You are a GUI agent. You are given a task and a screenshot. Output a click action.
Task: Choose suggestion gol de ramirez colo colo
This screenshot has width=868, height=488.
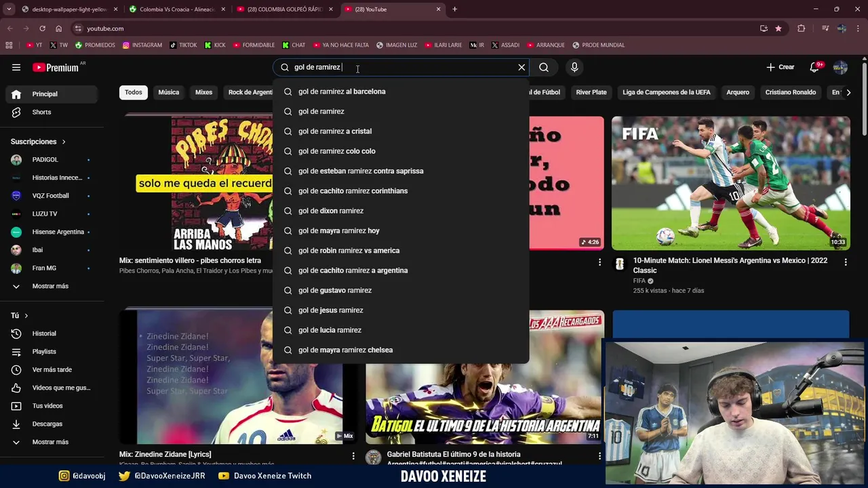401,151
